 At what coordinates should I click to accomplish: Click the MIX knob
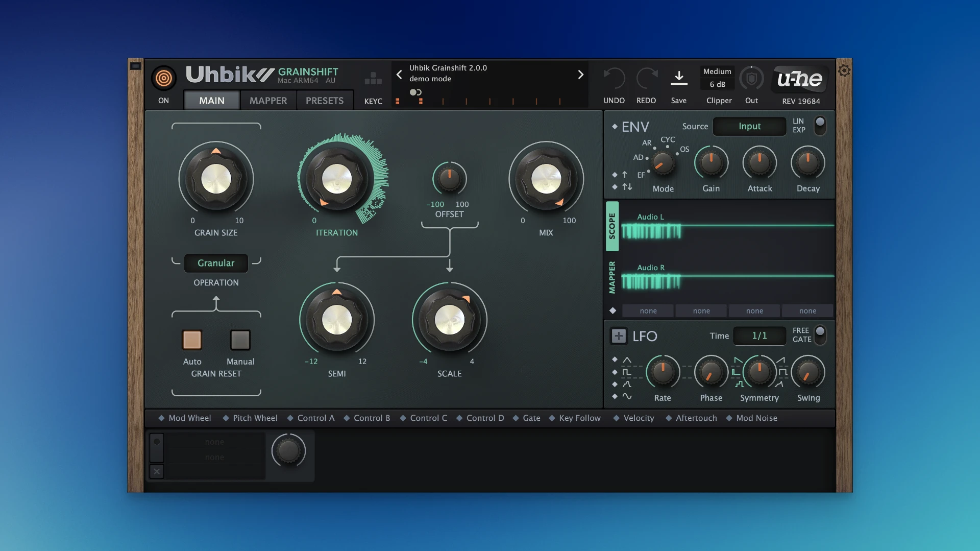pyautogui.click(x=546, y=179)
